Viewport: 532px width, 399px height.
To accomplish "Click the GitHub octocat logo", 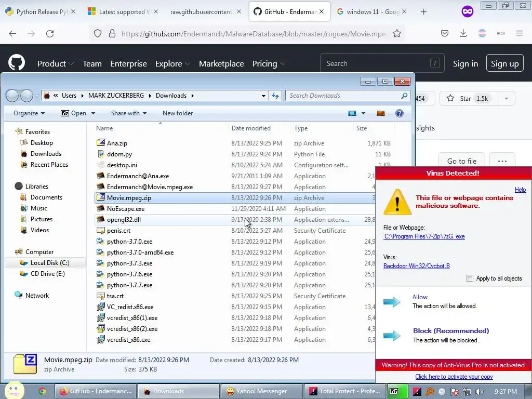I will (17, 63).
